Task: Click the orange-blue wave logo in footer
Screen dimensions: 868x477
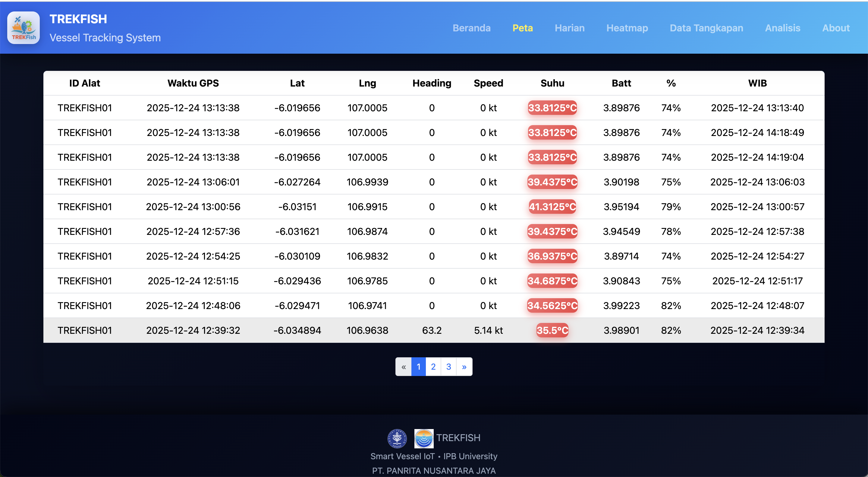Action: tap(423, 438)
